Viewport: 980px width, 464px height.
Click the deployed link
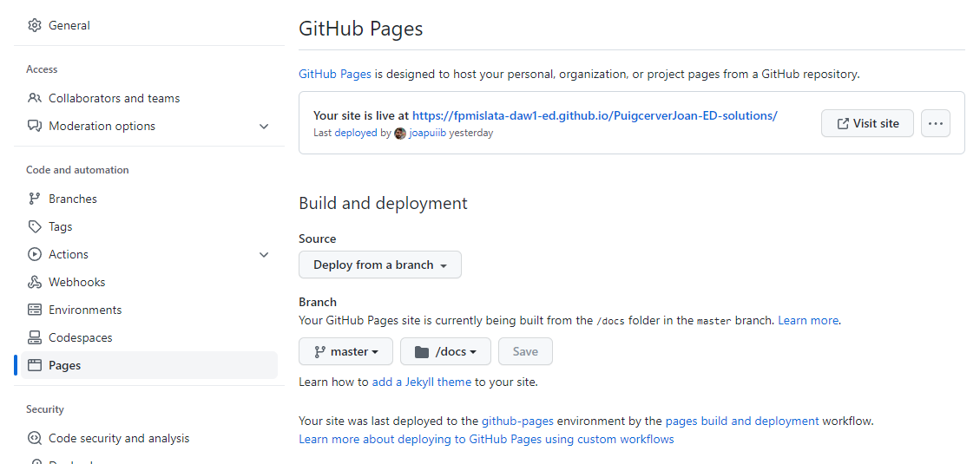pos(356,133)
